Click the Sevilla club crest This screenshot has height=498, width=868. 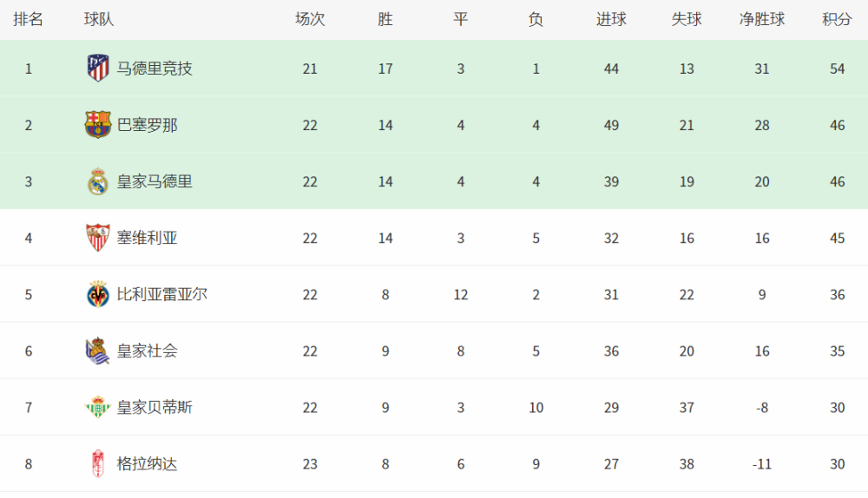(98, 238)
